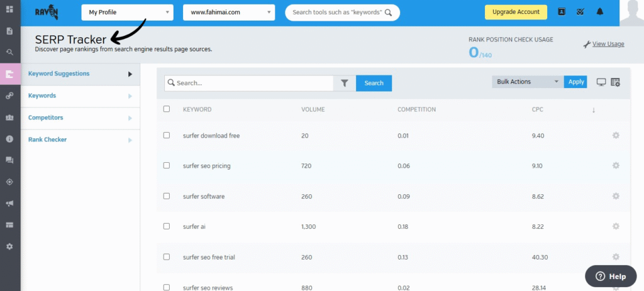The width and height of the screenshot is (644, 291).
Task: Click the Upgrade Account button
Action: (x=516, y=13)
